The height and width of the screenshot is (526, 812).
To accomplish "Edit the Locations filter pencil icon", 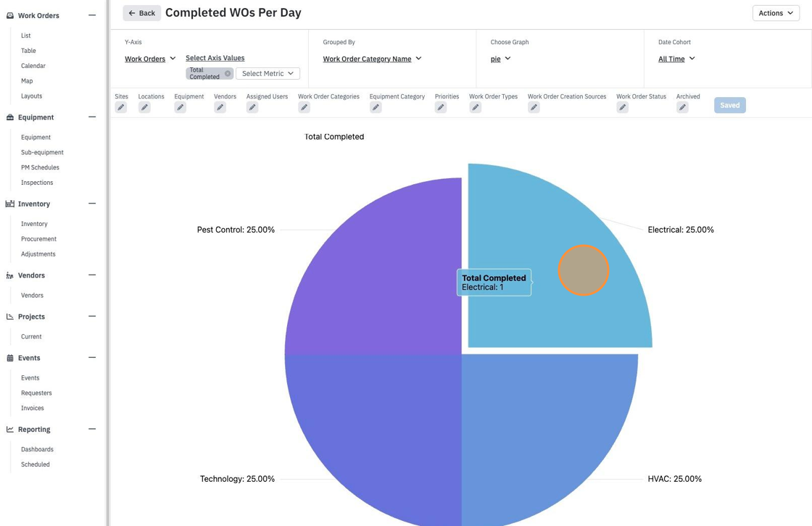I will click(144, 107).
